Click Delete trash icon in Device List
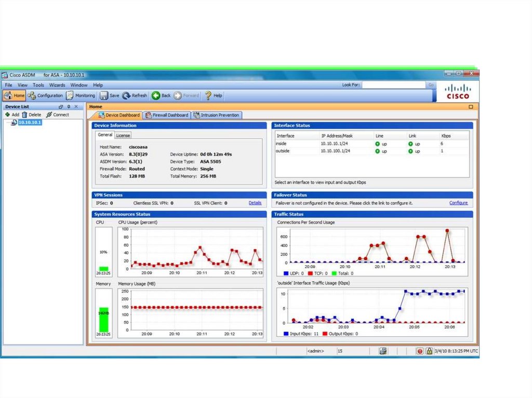Viewport: 532px width, 398px height. coord(24,115)
